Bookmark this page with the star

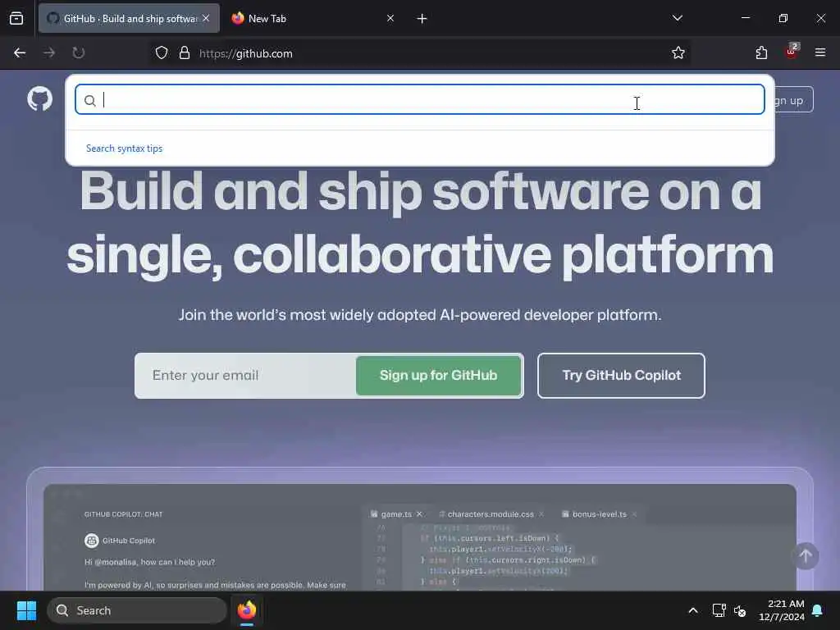pos(678,52)
